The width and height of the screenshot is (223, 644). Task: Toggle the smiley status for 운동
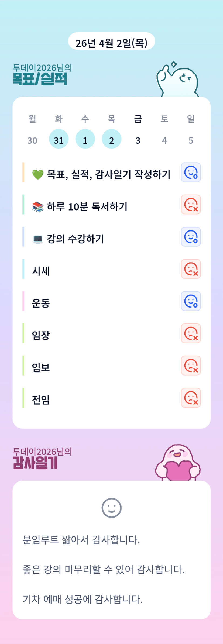pyautogui.click(x=191, y=301)
